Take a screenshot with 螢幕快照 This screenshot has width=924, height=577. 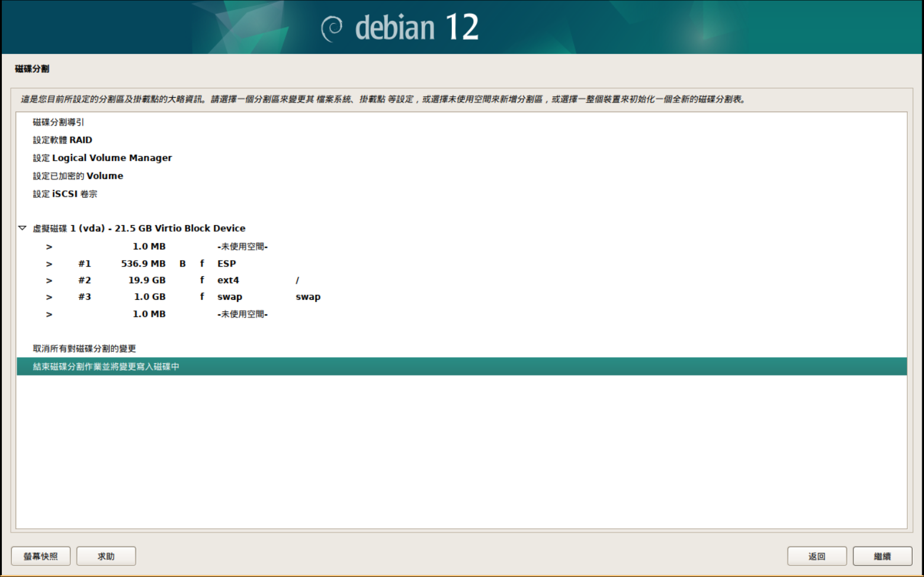(x=40, y=556)
